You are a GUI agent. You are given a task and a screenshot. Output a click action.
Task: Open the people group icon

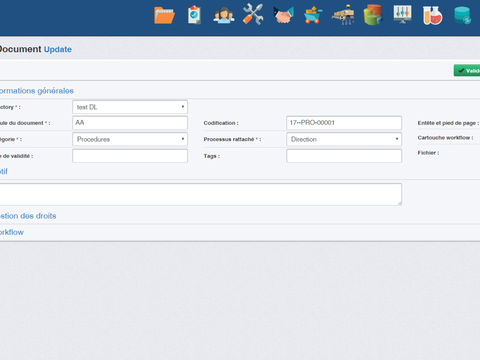pyautogui.click(x=224, y=15)
